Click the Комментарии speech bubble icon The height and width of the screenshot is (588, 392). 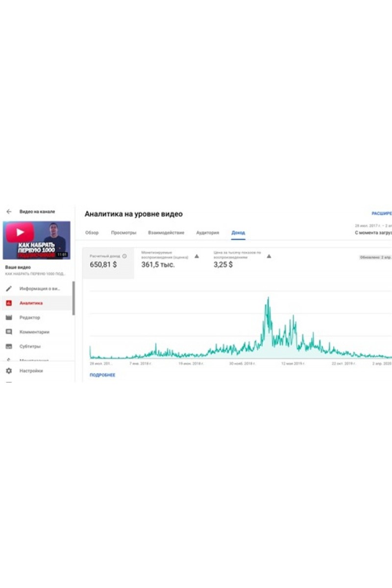[x=9, y=332]
